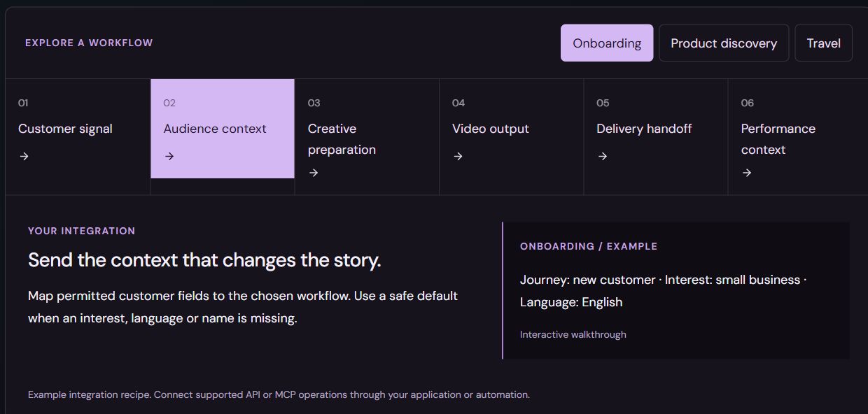Click the 'Interactive walkthrough' caption

click(x=573, y=334)
